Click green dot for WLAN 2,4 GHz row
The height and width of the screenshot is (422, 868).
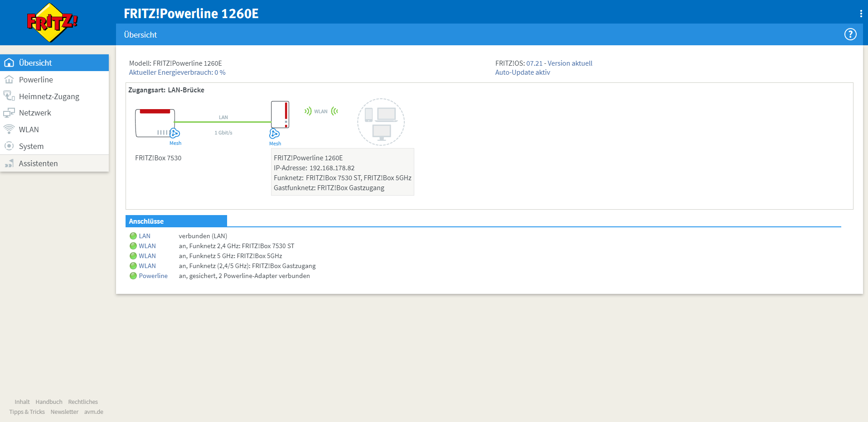coord(133,246)
